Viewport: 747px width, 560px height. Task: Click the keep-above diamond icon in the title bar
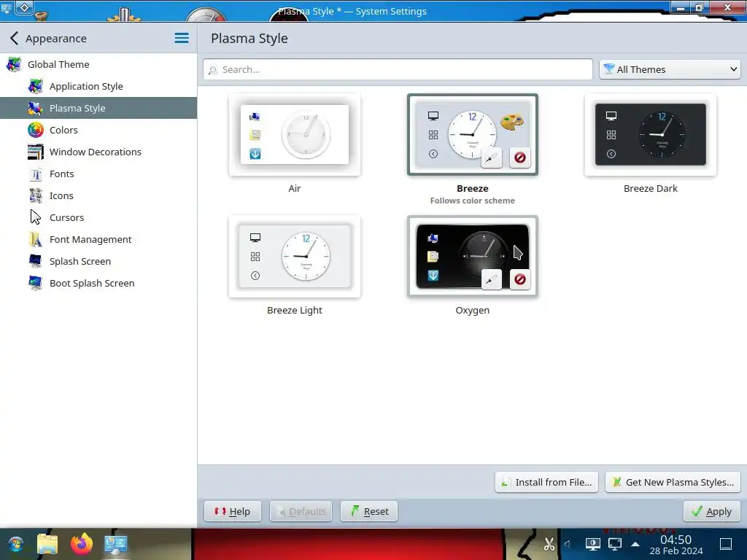(x=24, y=7)
